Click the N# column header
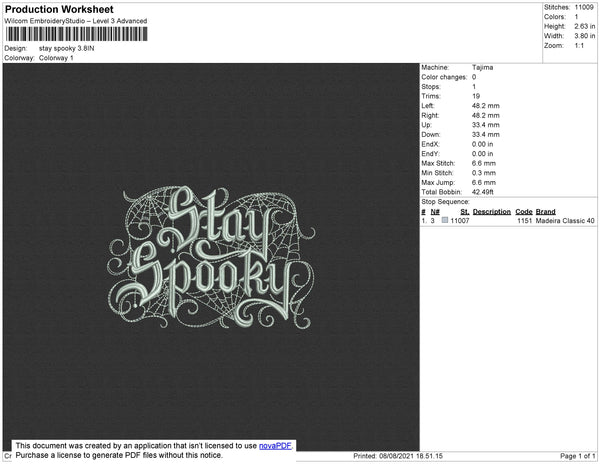The width and height of the screenshot is (600, 464). coord(435,212)
